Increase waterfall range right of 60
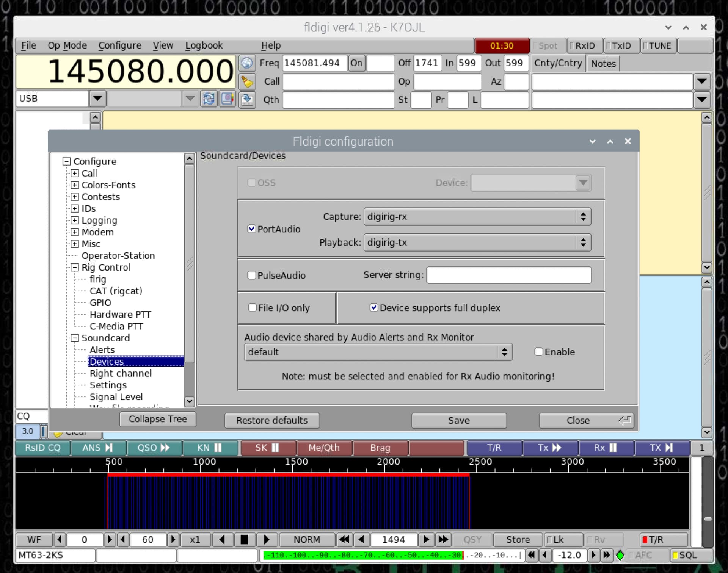Image resolution: width=728 pixels, height=573 pixels. pyautogui.click(x=173, y=539)
